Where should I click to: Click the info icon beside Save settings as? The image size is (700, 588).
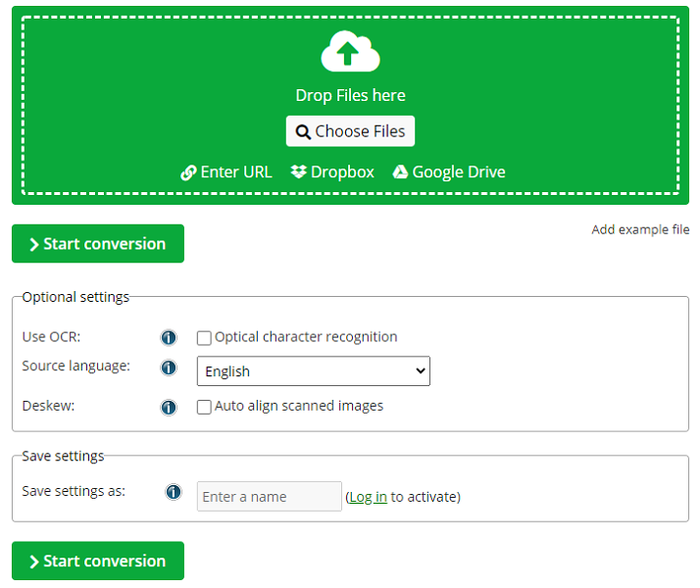pos(174,492)
